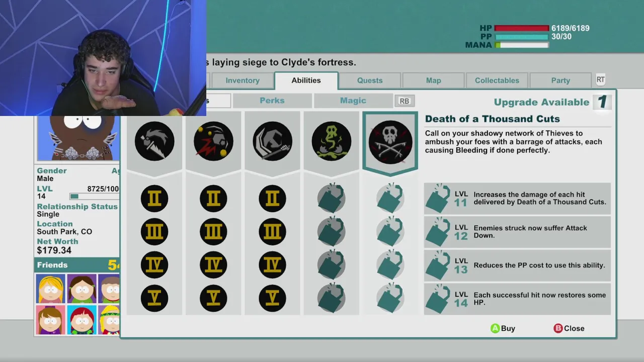644x362 pixels.
Task: Click second locked upgrade under green skull ability
Action: [332, 231]
